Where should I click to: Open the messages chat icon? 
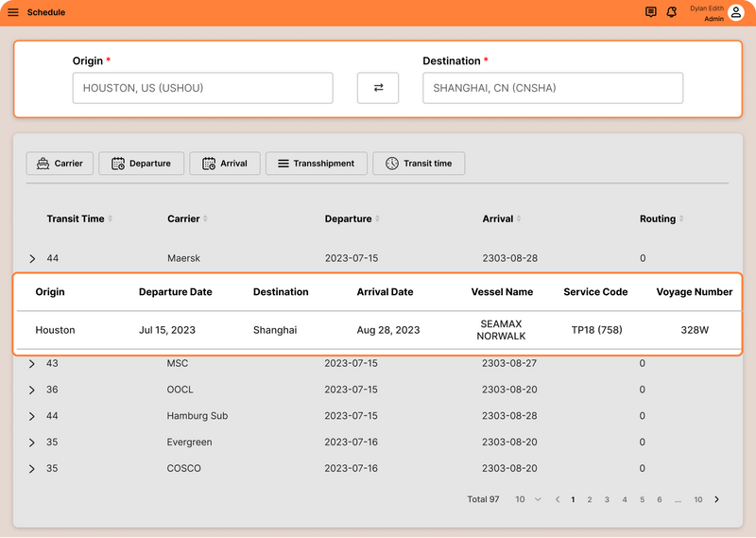(650, 12)
